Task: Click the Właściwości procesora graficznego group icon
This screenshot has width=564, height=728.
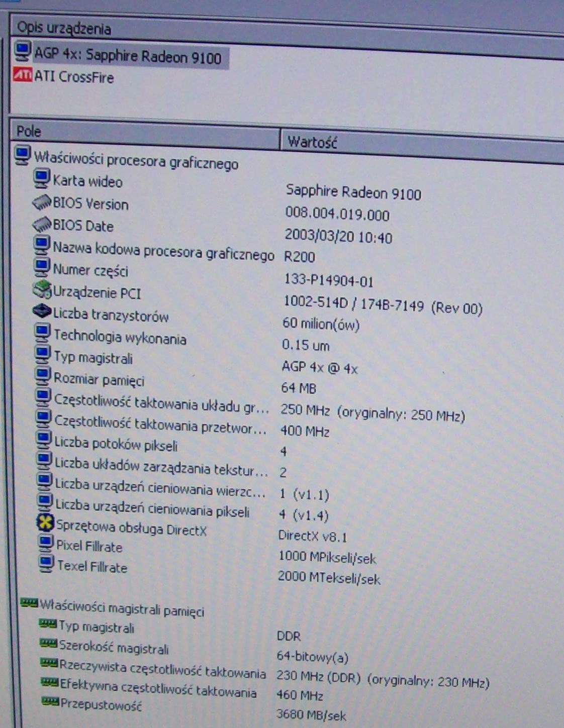Action: coord(23,155)
